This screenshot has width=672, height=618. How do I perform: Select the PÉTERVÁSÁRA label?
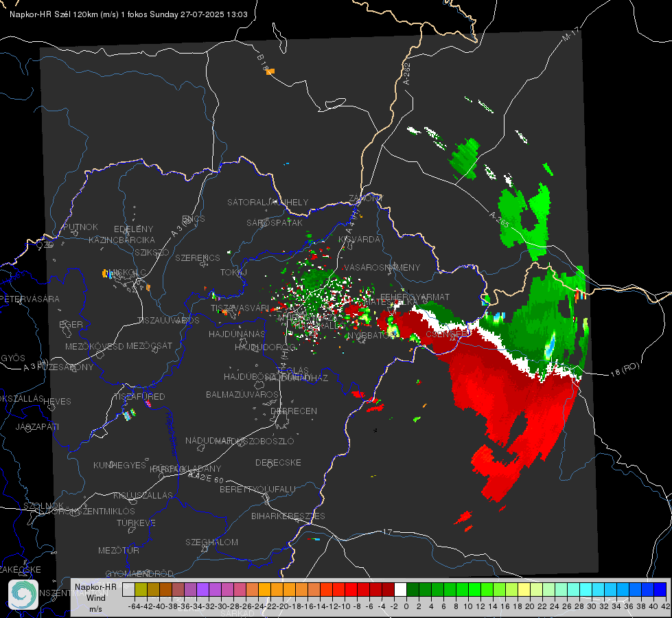30,299
